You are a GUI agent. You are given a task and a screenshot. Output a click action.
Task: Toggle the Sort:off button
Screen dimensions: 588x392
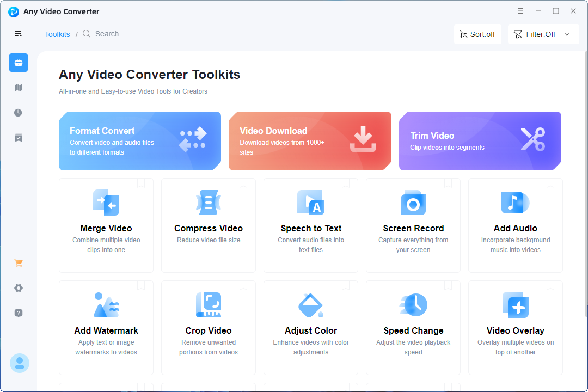[477, 34]
